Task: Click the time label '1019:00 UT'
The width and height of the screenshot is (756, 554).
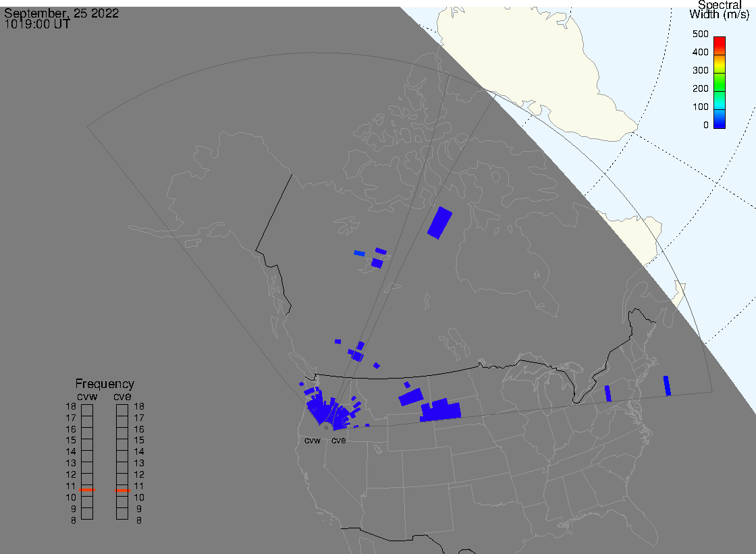Action: click(x=37, y=24)
